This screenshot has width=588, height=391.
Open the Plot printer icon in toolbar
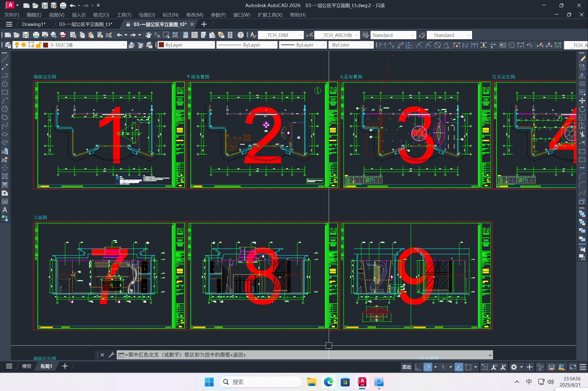pyautogui.click(x=36, y=35)
